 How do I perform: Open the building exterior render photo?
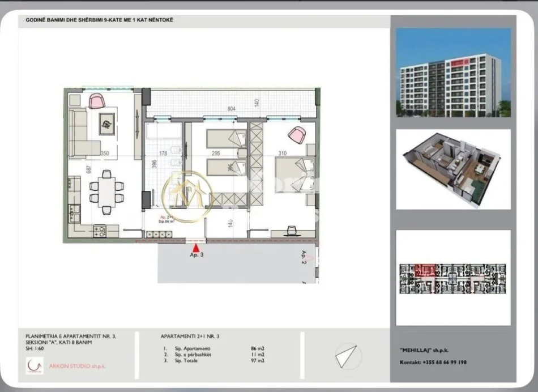452,73
